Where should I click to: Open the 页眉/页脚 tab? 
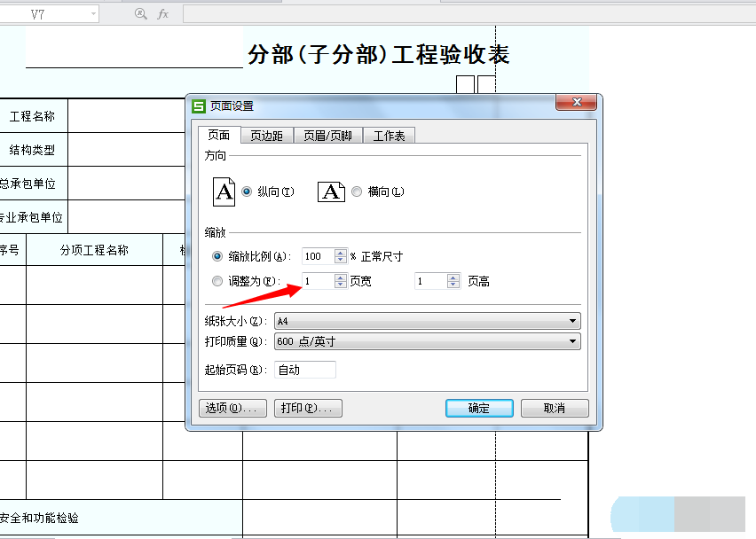tap(327, 136)
